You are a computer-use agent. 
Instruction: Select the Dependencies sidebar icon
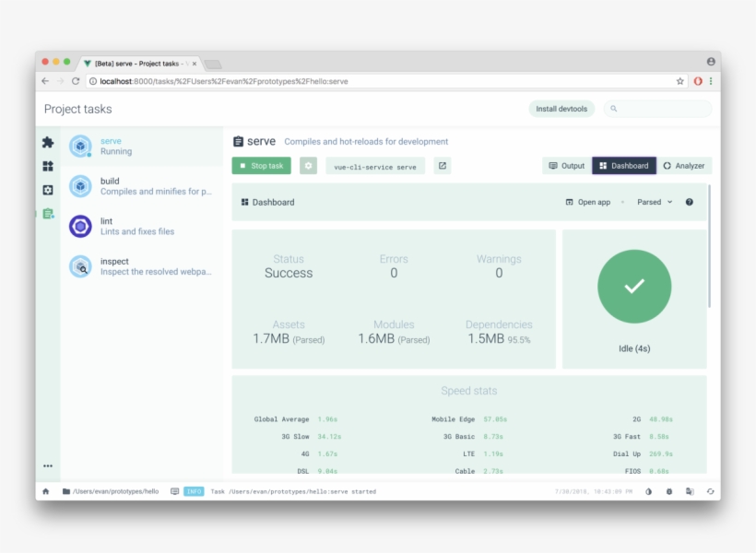[x=48, y=165]
